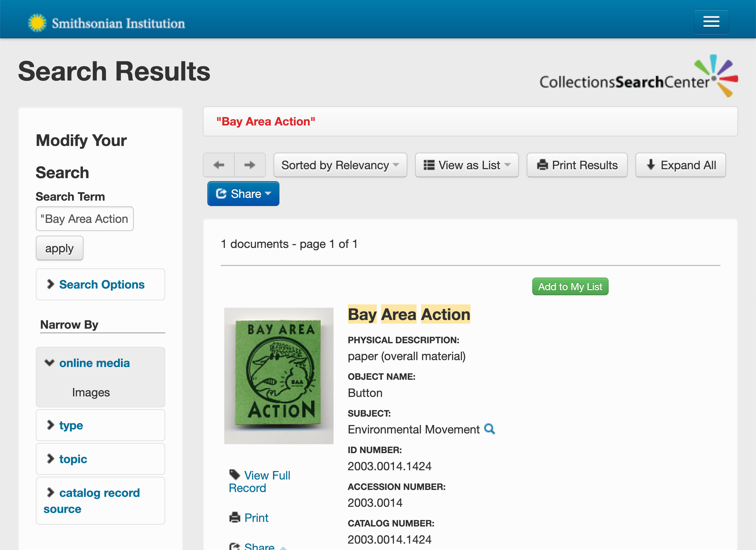Click the Smithsonian sunburst logo
The width and height of the screenshot is (756, 550).
point(37,23)
